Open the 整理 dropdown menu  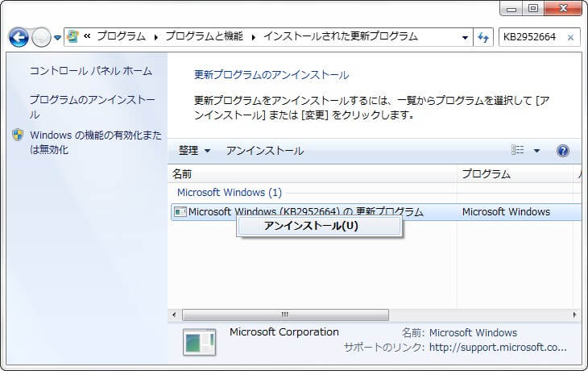click(x=194, y=151)
